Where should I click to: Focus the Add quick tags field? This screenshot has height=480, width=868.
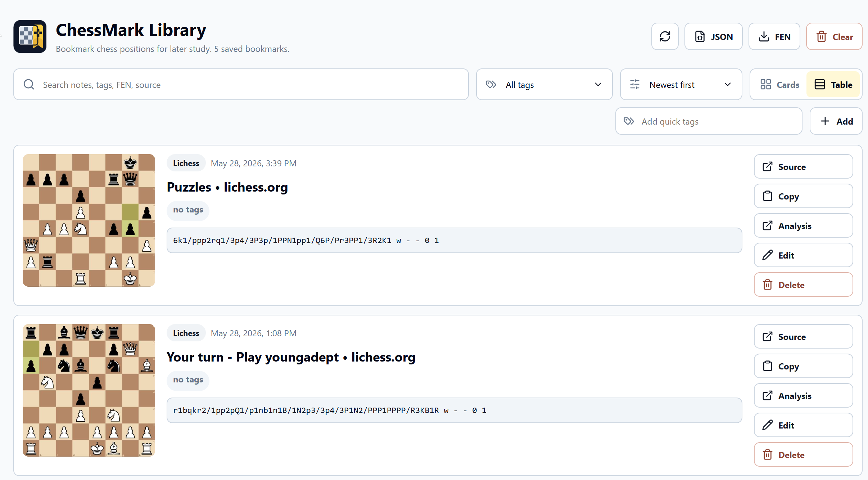(x=709, y=121)
